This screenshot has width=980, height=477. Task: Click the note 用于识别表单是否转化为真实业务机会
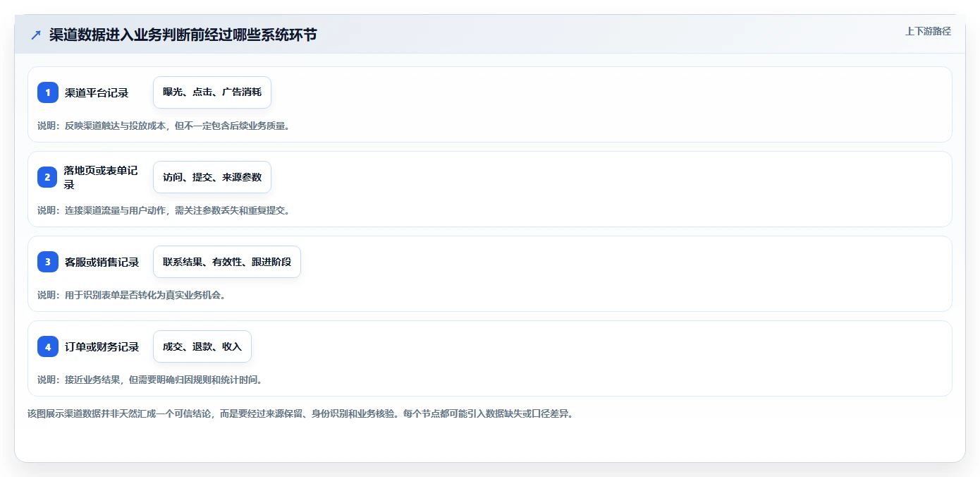point(132,295)
